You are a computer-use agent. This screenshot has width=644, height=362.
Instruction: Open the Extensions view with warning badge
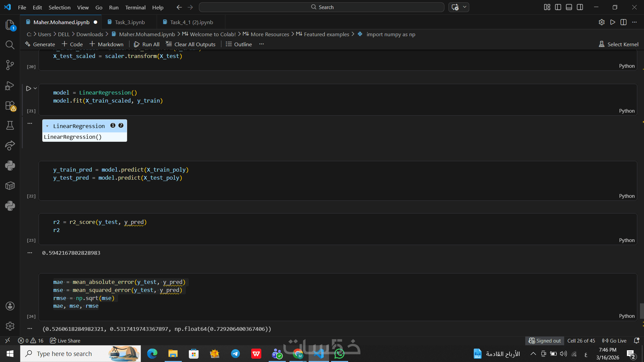(10, 106)
